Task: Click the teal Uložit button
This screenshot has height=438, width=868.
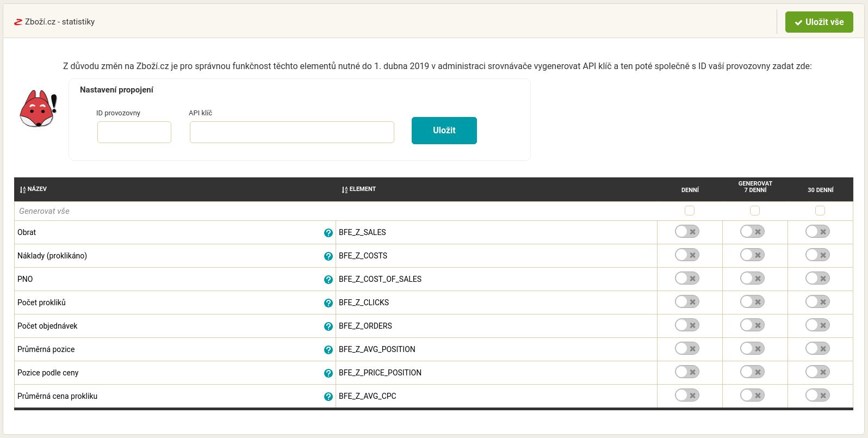Action: pyautogui.click(x=444, y=131)
